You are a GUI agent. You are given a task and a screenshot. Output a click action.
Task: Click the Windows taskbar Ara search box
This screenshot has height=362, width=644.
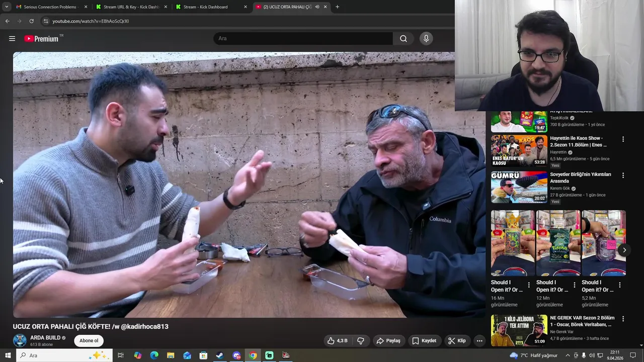click(64, 355)
